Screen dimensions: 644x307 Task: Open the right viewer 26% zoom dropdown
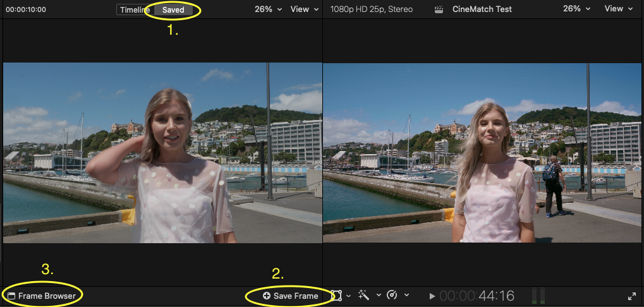point(576,9)
